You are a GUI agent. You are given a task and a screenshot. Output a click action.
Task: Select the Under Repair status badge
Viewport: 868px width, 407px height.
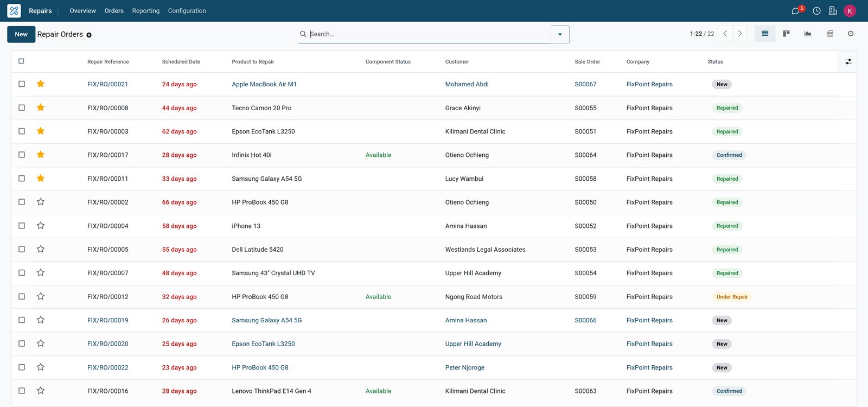(x=732, y=297)
